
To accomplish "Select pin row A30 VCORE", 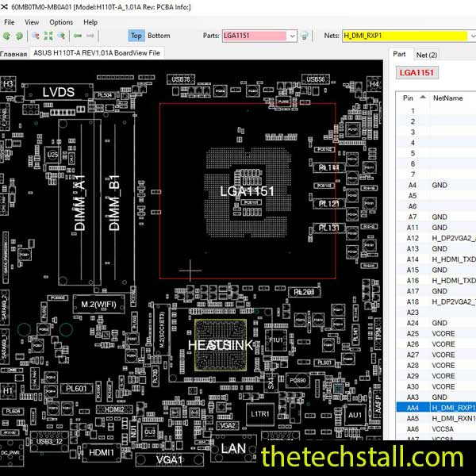I will [436, 386].
